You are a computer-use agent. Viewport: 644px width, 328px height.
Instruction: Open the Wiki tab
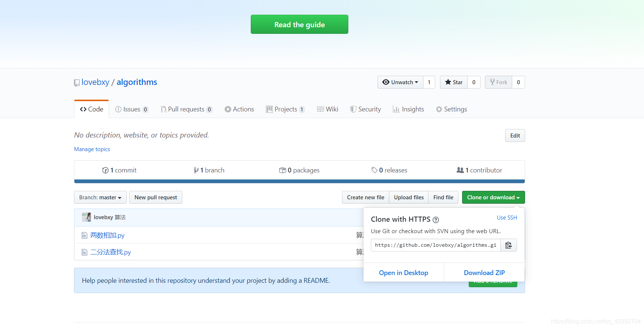328,109
